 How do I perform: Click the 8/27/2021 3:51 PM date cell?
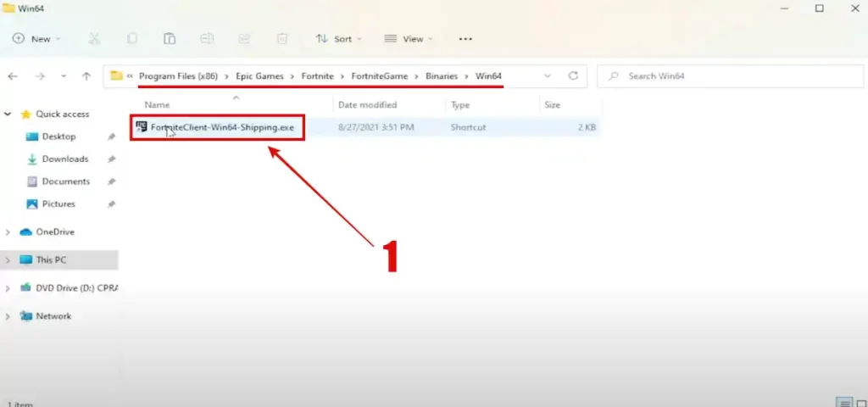[x=376, y=127]
